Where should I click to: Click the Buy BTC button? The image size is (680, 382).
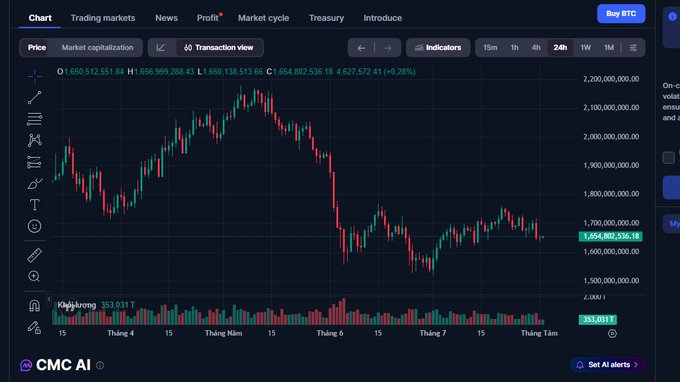click(x=621, y=14)
